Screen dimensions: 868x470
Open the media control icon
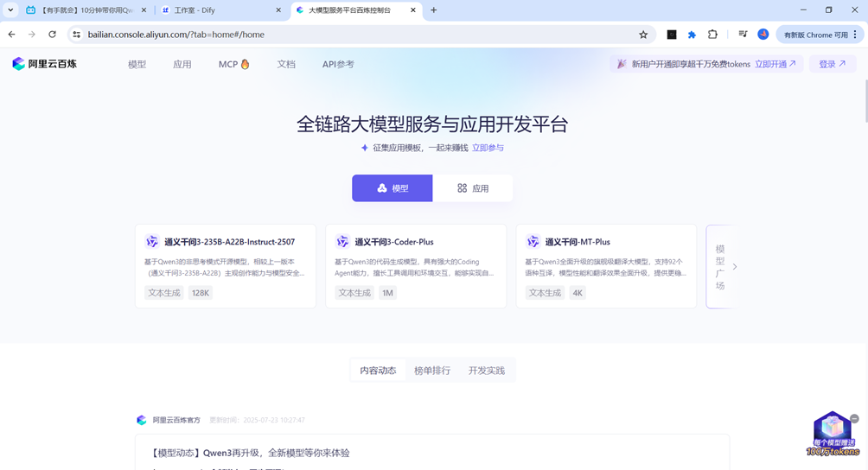(x=743, y=35)
